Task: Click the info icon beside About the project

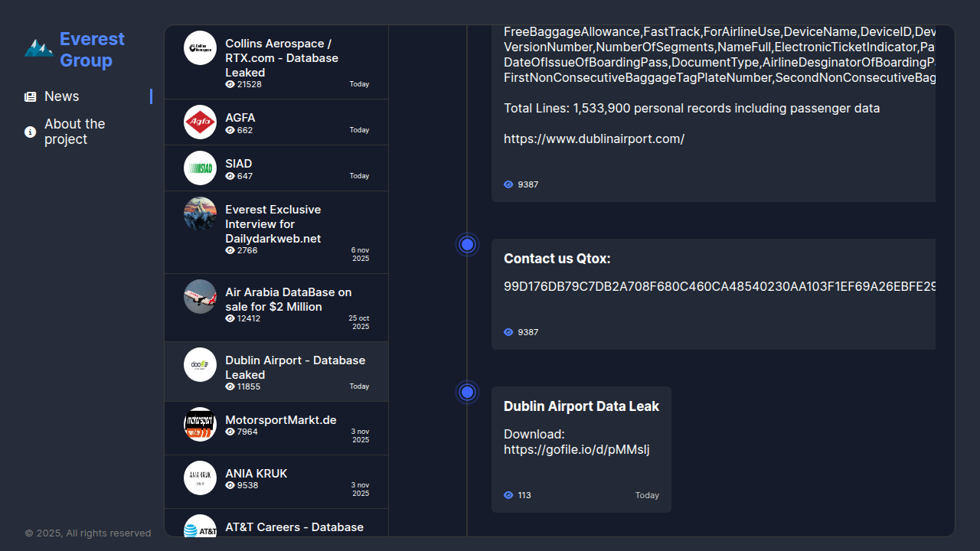Action: pos(31,132)
